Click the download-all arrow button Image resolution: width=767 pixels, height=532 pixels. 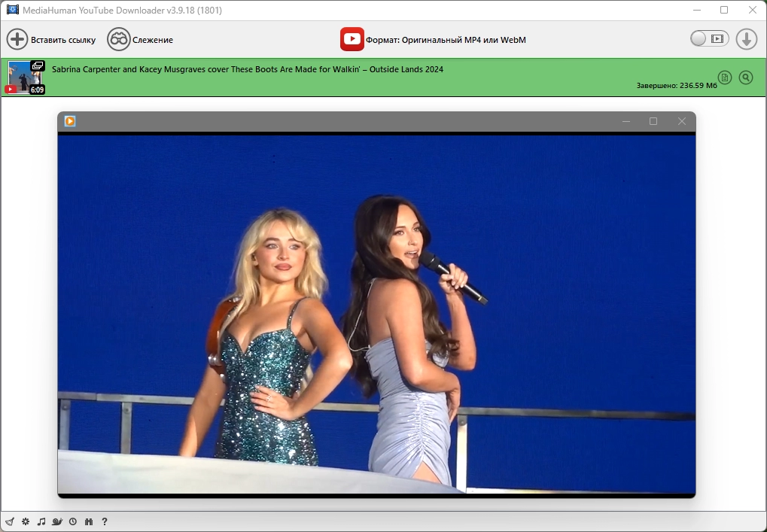(747, 39)
